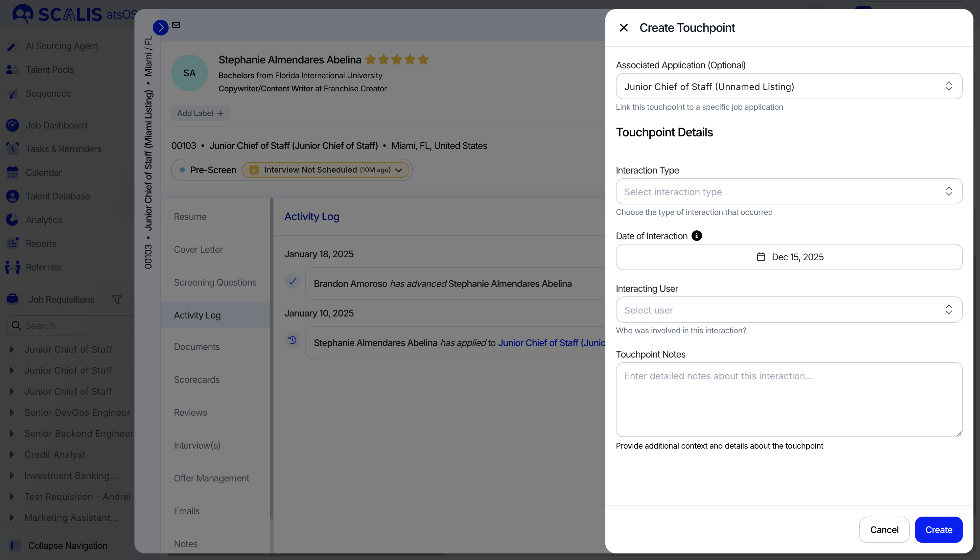This screenshot has width=980, height=560.
Task: Expand the Senior DevOps Engineer requisition
Action: [x=12, y=412]
